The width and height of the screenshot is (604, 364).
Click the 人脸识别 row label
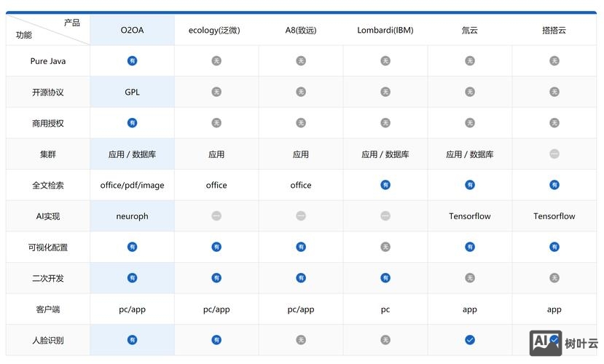click(x=48, y=340)
